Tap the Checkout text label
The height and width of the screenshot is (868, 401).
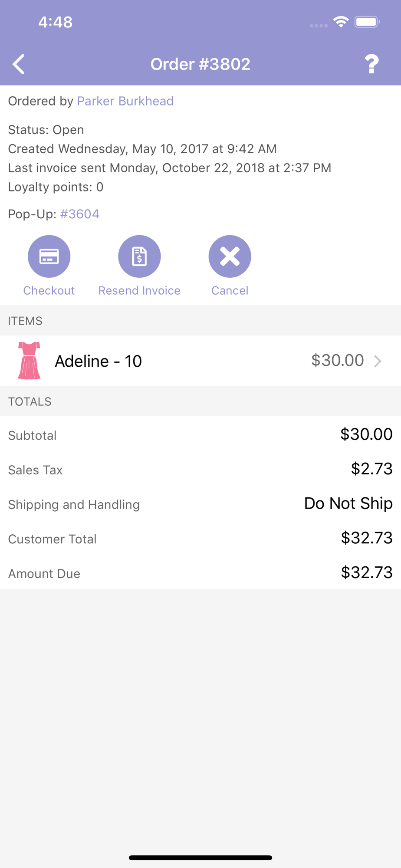coord(49,290)
